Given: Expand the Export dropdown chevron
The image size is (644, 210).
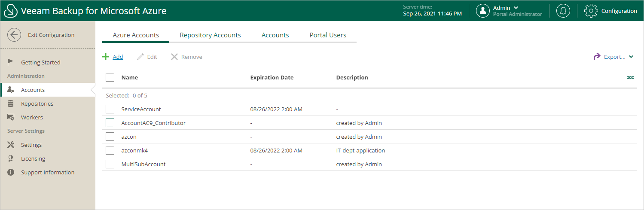Looking at the screenshot, I should (x=631, y=57).
